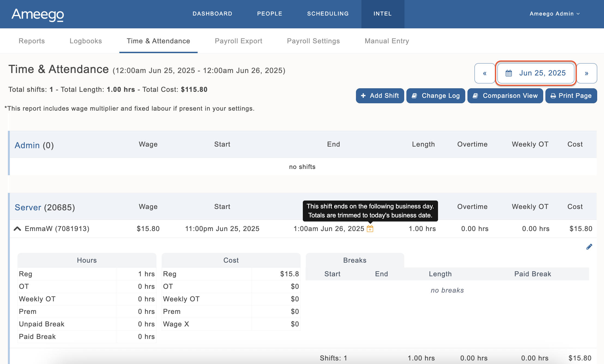The height and width of the screenshot is (364, 604).
Task: Go to previous day arrow
Action: pos(485,73)
